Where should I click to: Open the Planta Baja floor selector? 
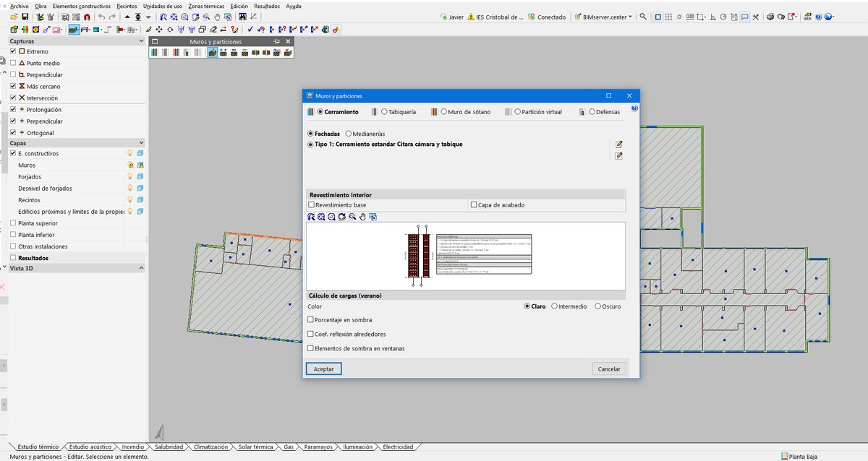(798, 456)
